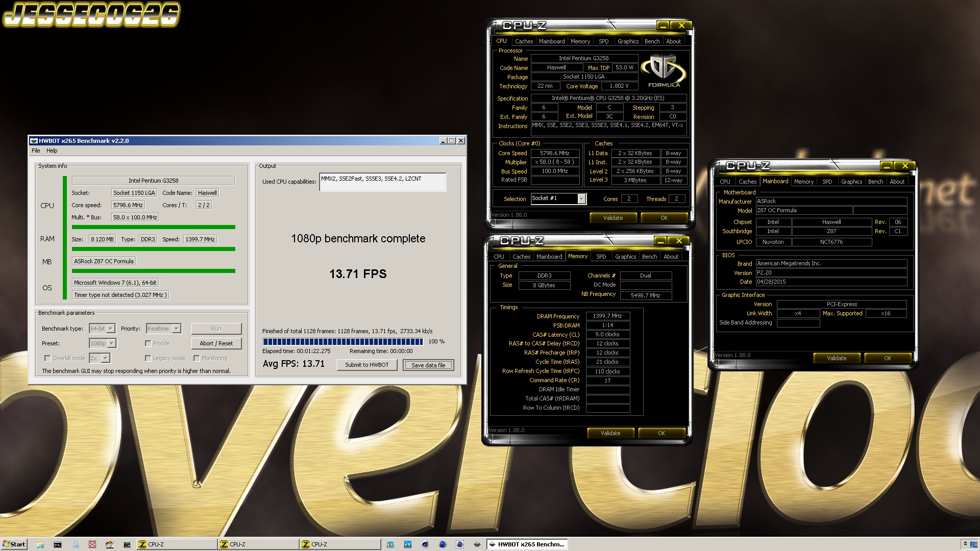Click the HWBOT x265 title bar icon
Image resolution: width=980 pixels, height=551 pixels.
(x=34, y=141)
